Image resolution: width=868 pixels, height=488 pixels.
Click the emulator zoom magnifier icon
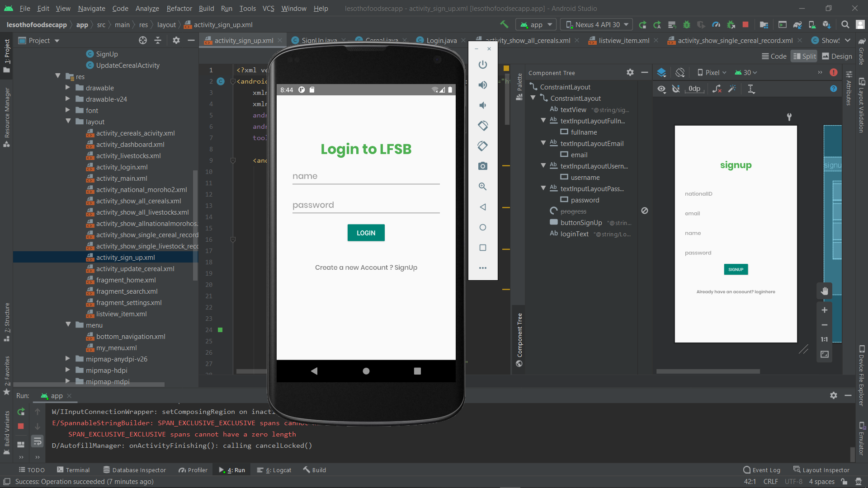pyautogui.click(x=483, y=187)
